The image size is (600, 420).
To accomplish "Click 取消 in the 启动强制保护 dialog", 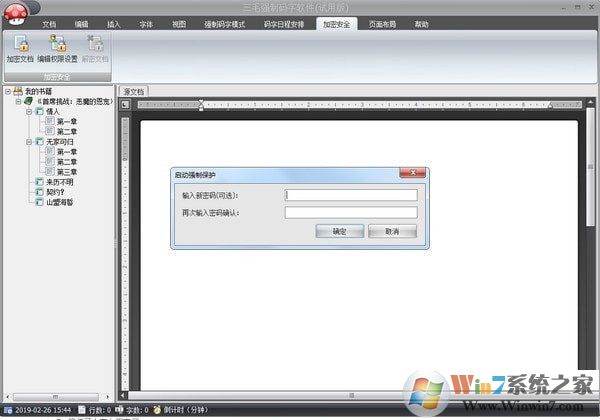I will pyautogui.click(x=392, y=231).
